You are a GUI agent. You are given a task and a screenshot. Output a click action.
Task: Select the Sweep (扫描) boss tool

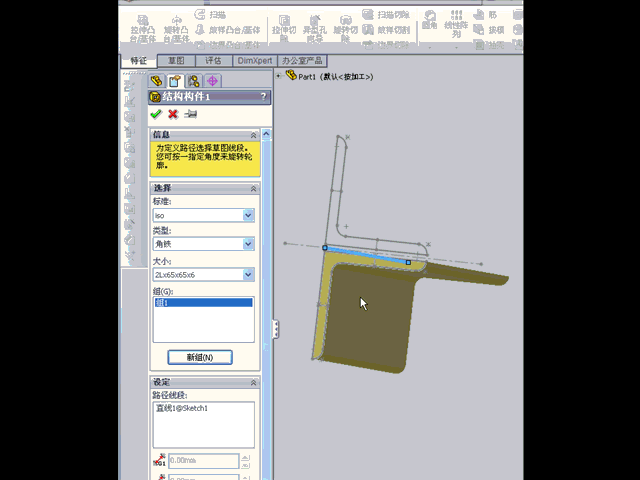coord(210,15)
